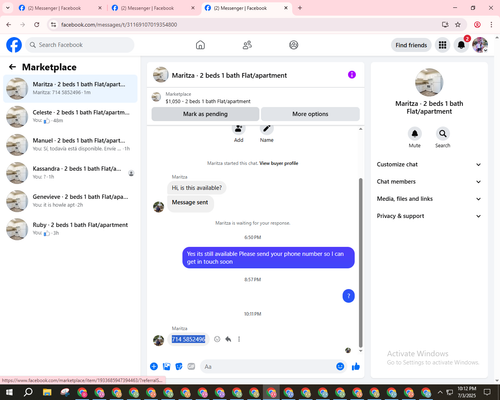
Task: React to the 714 5852496 message
Action: (217, 339)
